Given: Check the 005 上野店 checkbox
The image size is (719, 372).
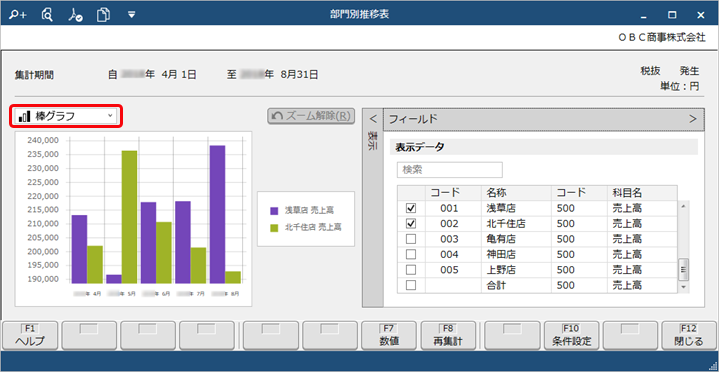Looking at the screenshot, I should point(411,270).
